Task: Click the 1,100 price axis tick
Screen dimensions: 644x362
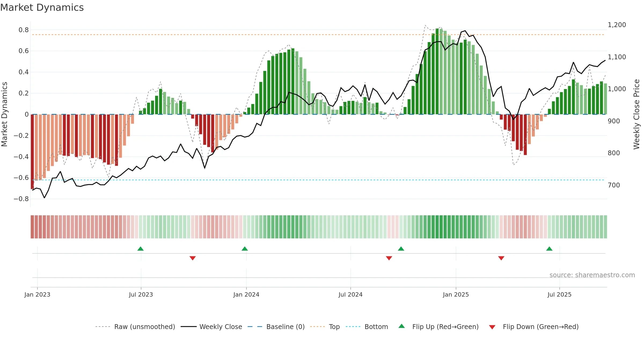Action: (617, 57)
